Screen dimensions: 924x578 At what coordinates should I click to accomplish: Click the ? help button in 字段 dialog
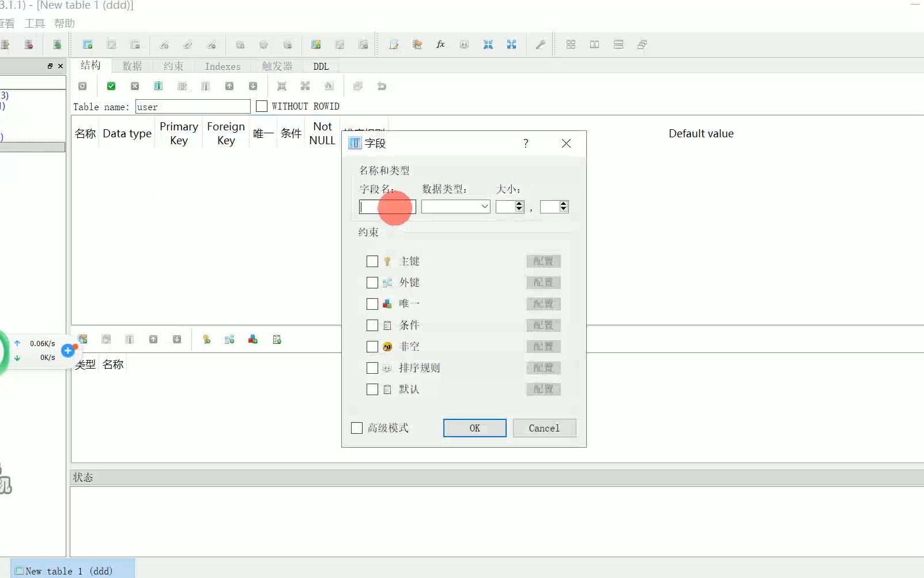526,143
